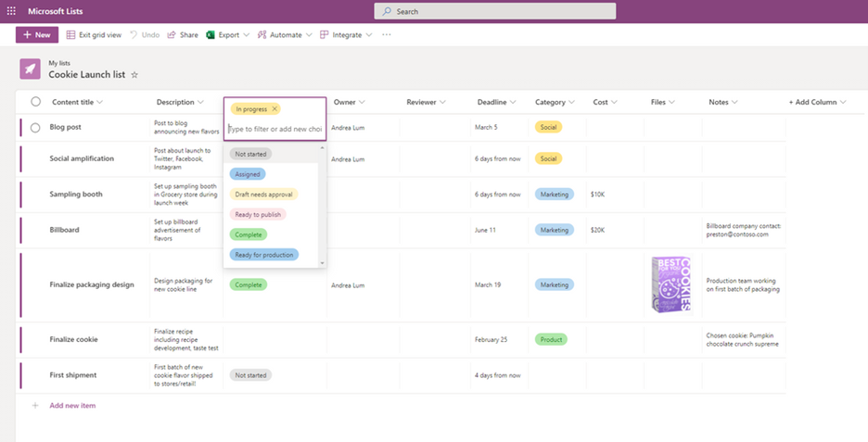Click plus icon beside Add new item

pyautogui.click(x=35, y=406)
